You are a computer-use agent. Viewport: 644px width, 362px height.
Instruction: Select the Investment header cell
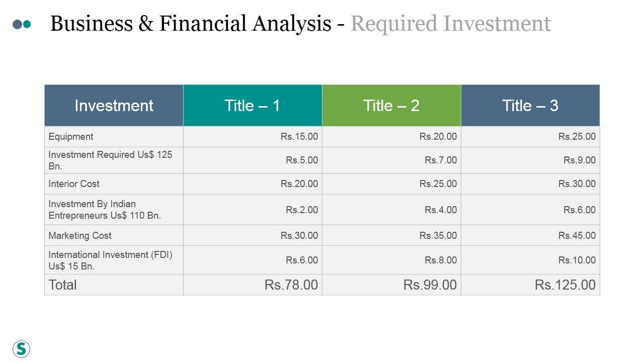(x=114, y=106)
